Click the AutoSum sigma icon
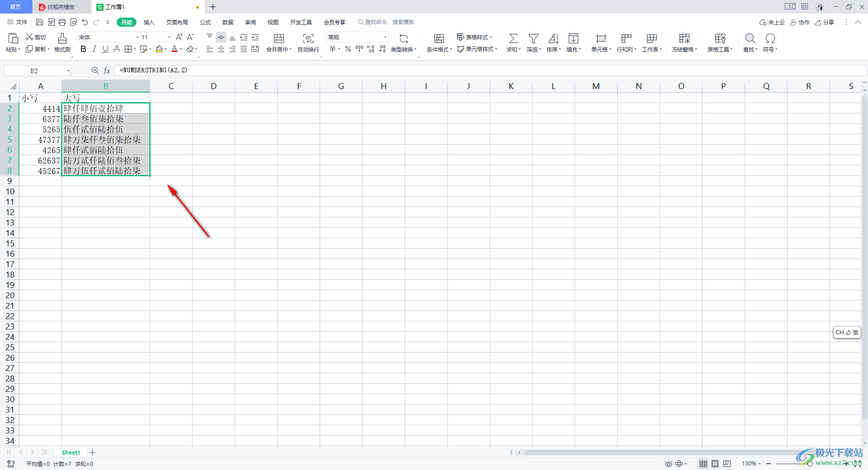Viewport: 868px width, 470px height. click(x=513, y=38)
